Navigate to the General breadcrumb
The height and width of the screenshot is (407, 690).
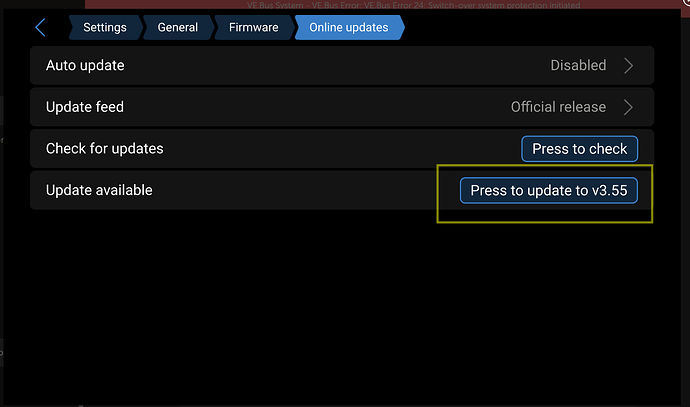[x=178, y=28]
